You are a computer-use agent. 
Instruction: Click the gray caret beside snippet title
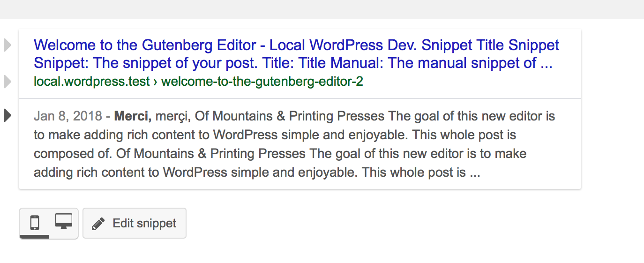[x=7, y=45]
